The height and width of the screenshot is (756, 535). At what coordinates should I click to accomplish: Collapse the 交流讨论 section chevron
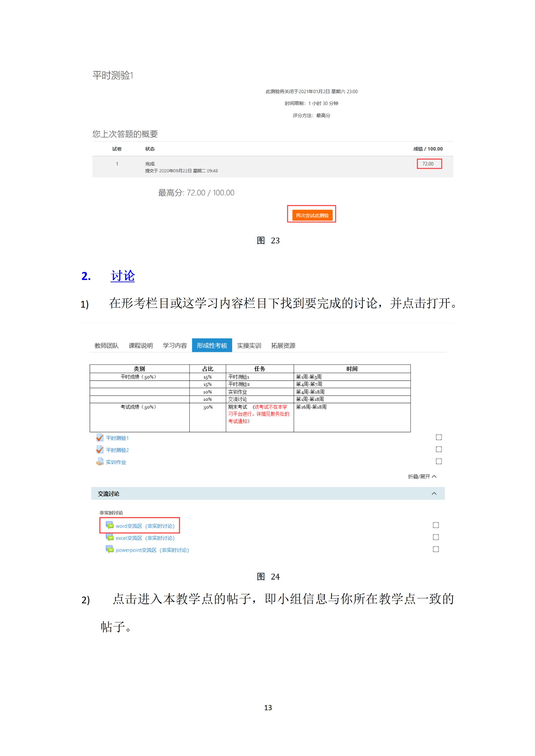click(x=434, y=493)
